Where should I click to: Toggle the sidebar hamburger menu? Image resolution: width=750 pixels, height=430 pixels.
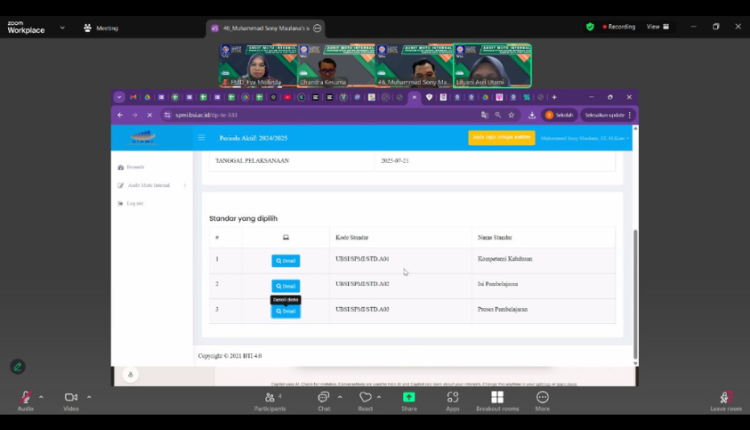coord(201,138)
